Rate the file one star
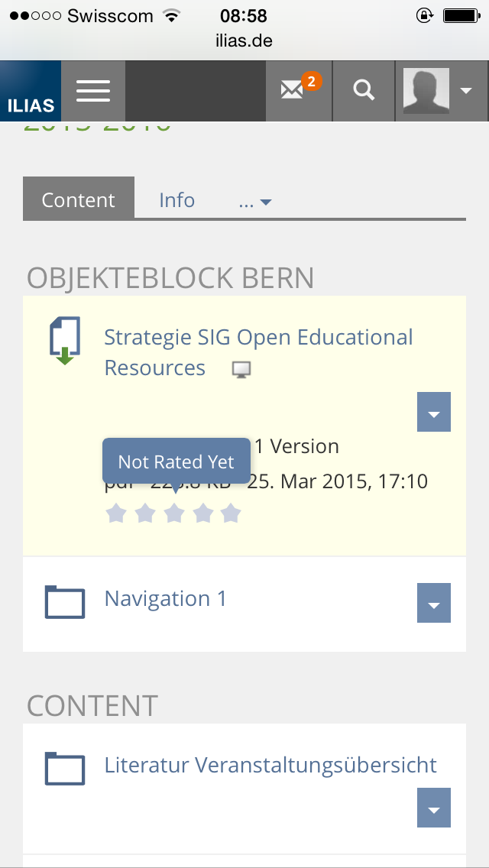The width and height of the screenshot is (489, 868). 115,513
